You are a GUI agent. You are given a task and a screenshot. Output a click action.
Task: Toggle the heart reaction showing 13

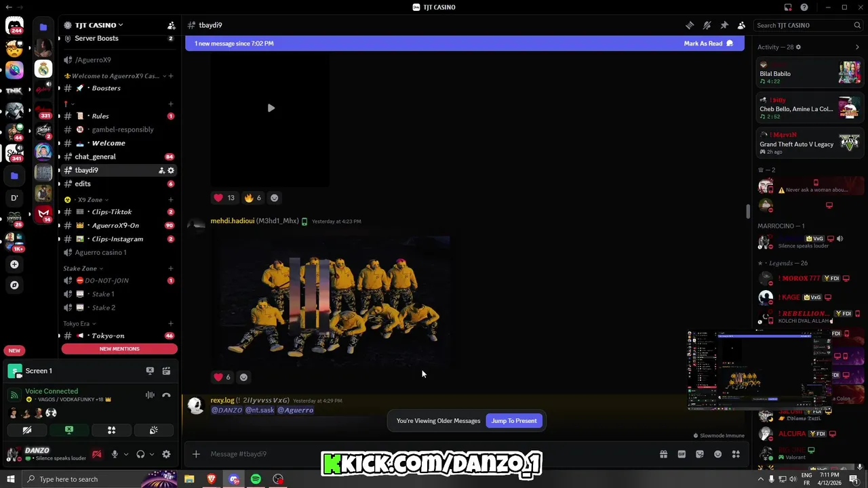[x=224, y=198]
